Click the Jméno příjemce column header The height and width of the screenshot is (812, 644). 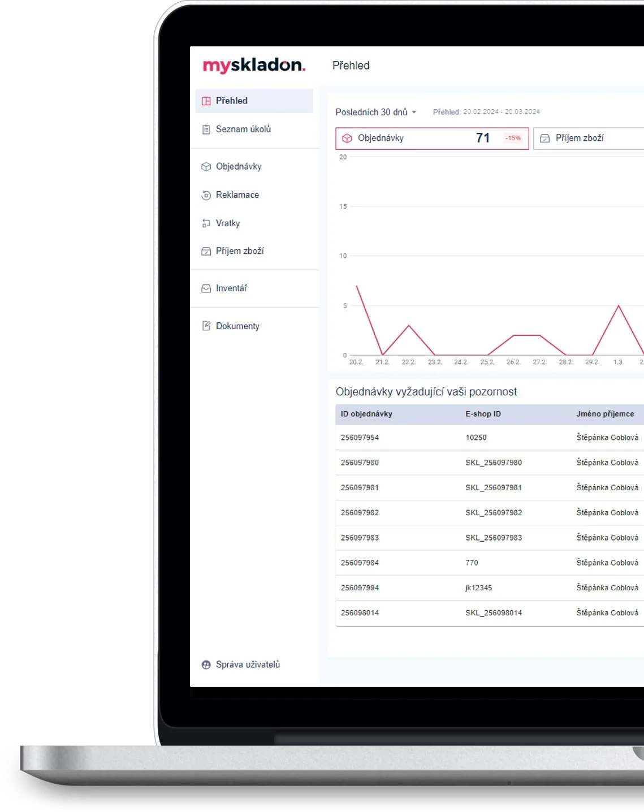(x=605, y=414)
